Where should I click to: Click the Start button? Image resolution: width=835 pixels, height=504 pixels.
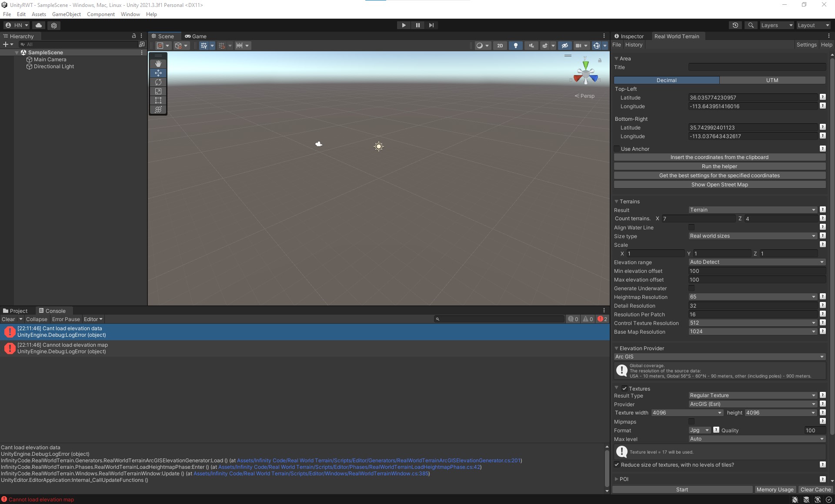[x=682, y=490]
